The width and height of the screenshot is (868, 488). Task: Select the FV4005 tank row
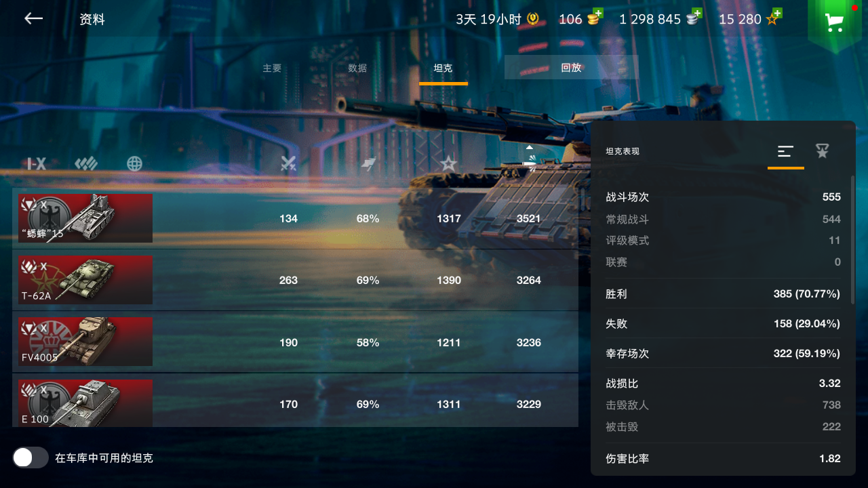click(295, 342)
